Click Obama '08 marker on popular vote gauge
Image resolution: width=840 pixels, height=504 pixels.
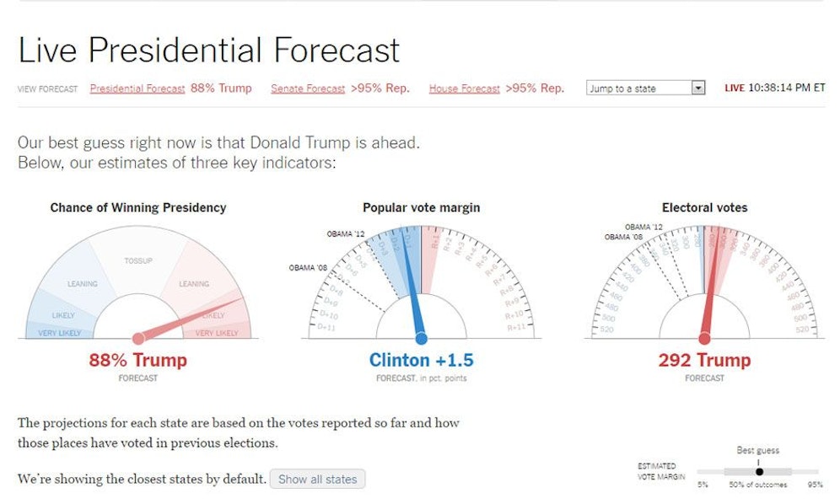pos(308,268)
